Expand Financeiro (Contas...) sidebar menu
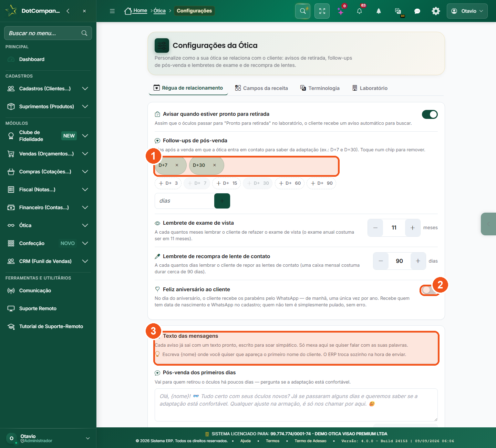This screenshot has width=496, height=448. click(48, 207)
